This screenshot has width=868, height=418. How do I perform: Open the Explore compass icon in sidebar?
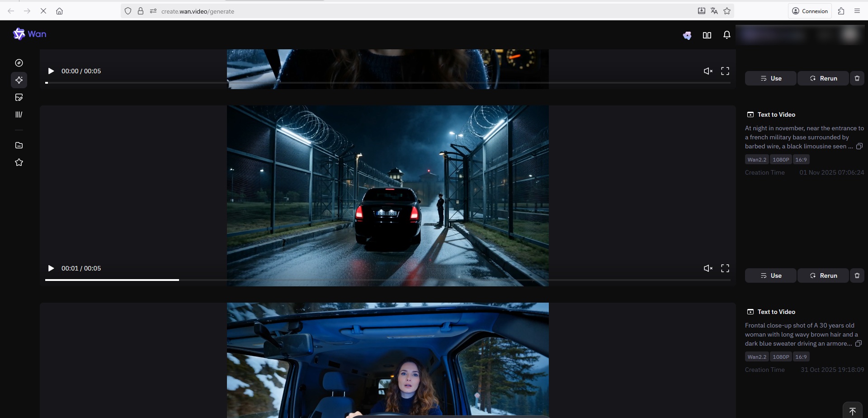tap(19, 63)
